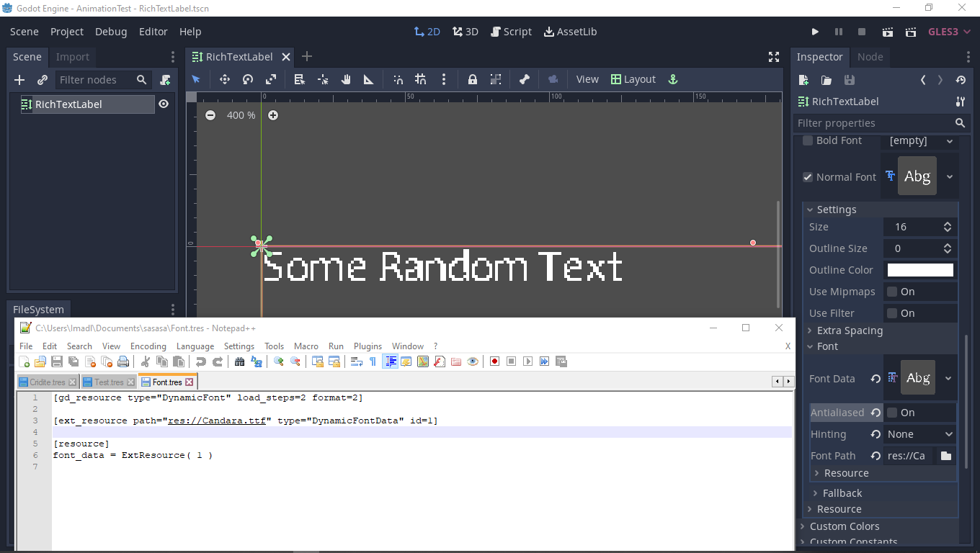Uncheck the Normal Font checkbox
Screen dimensions: 980x553
pos(807,176)
